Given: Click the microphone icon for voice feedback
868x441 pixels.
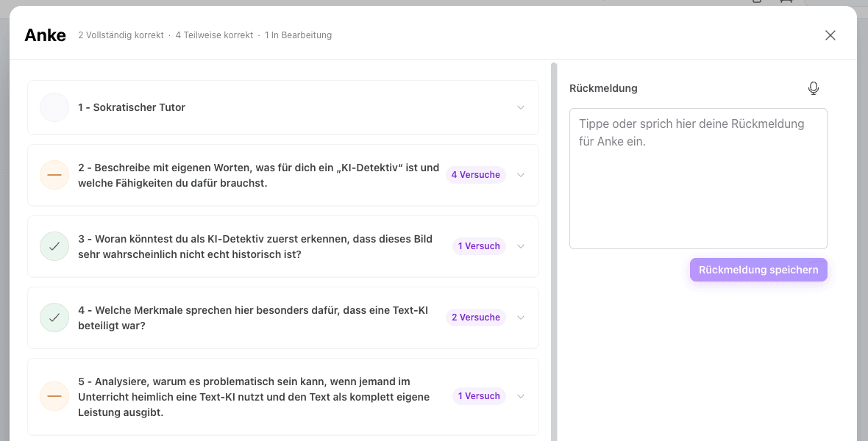Looking at the screenshot, I should click(x=813, y=88).
